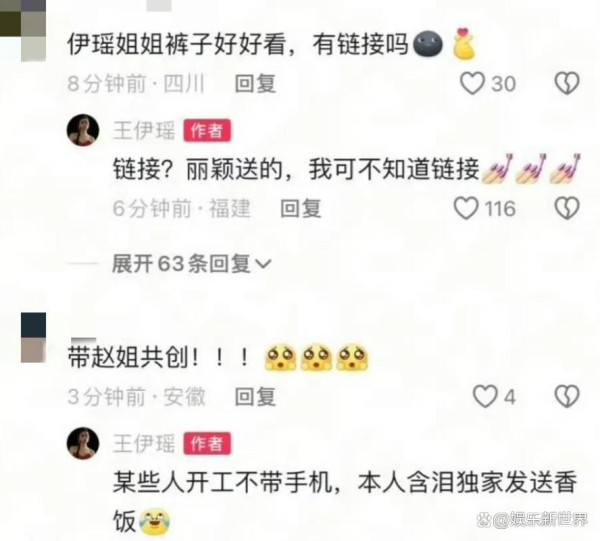The image size is (600, 541).
Task: Reply to the Sichuan comment
Action: [x=255, y=84]
